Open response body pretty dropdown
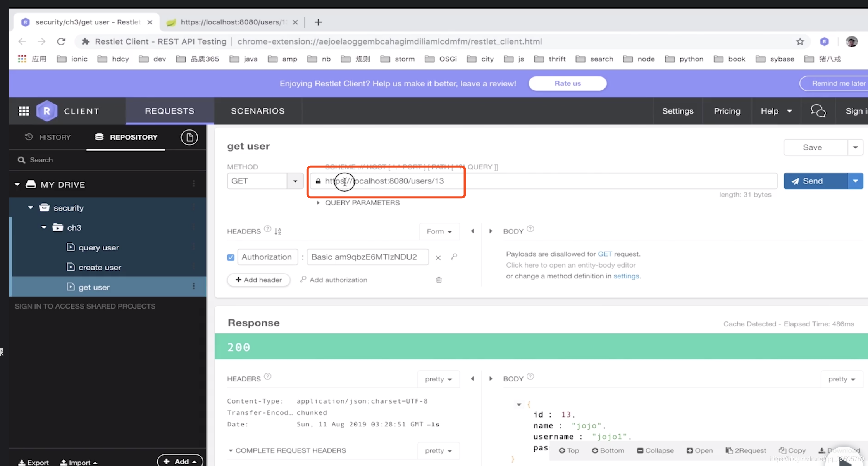Viewport: 868px width, 466px height. point(841,379)
